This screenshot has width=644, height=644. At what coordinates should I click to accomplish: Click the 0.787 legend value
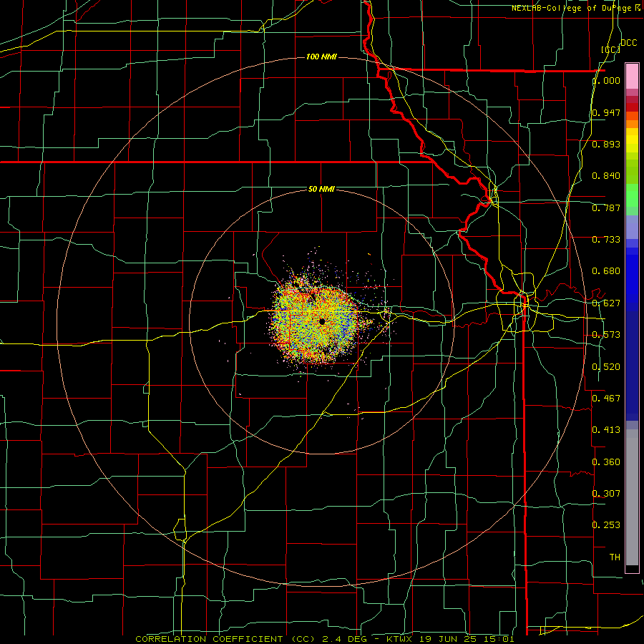click(x=606, y=208)
